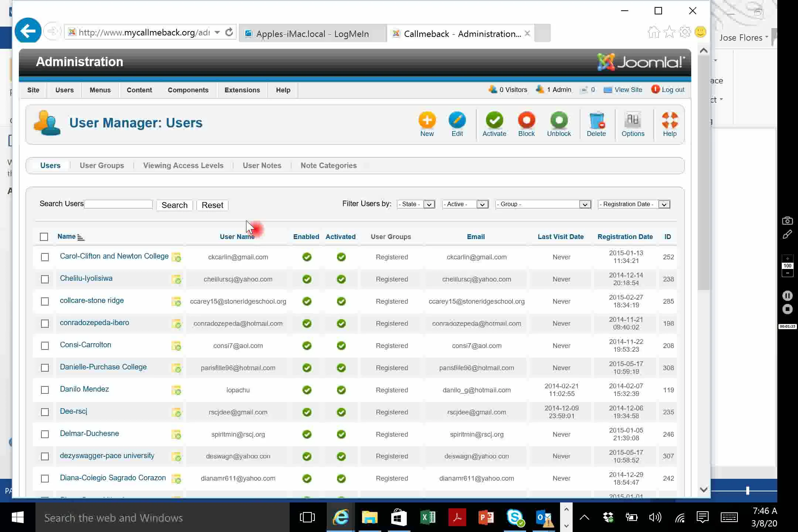Check the Danielle-Purchase College row checkbox
The width and height of the screenshot is (798, 532).
click(x=45, y=368)
